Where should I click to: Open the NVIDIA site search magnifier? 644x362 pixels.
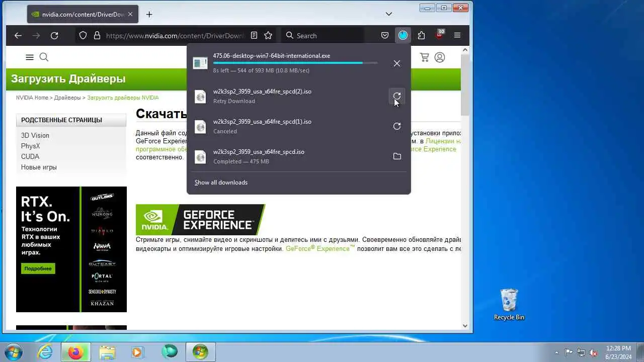point(44,57)
